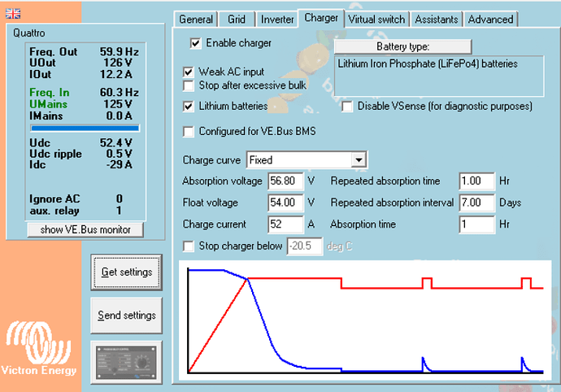Image resolution: width=561 pixels, height=392 pixels.
Task: Select the Inverter tab
Action: click(277, 19)
